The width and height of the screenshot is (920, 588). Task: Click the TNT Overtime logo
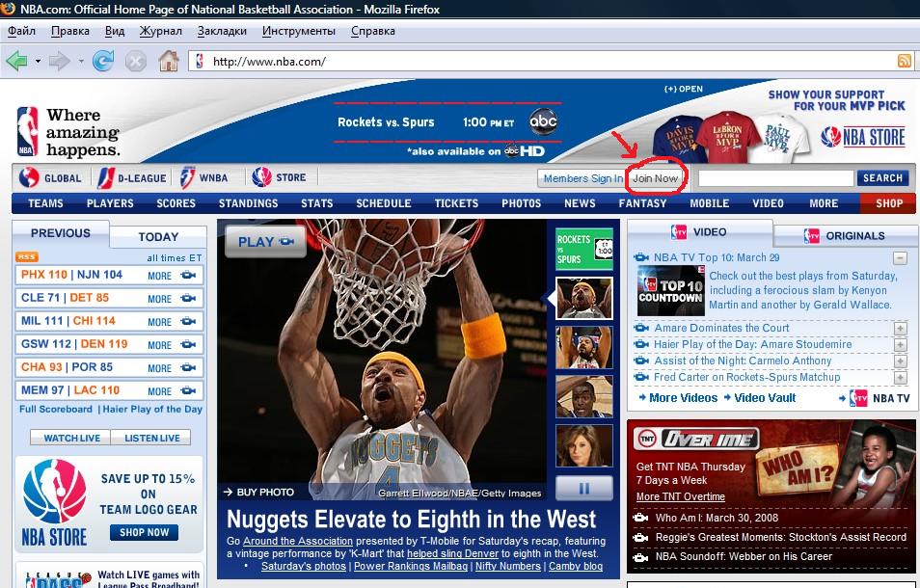click(x=698, y=440)
